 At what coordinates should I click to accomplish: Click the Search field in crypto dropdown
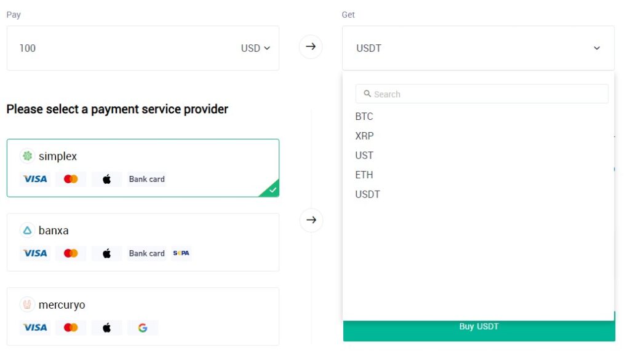(482, 94)
